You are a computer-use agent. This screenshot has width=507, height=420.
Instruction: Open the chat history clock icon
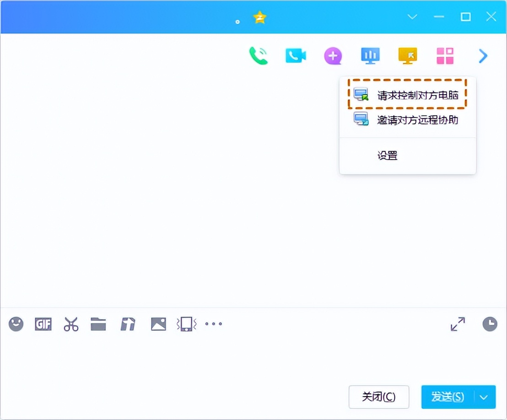pos(490,324)
